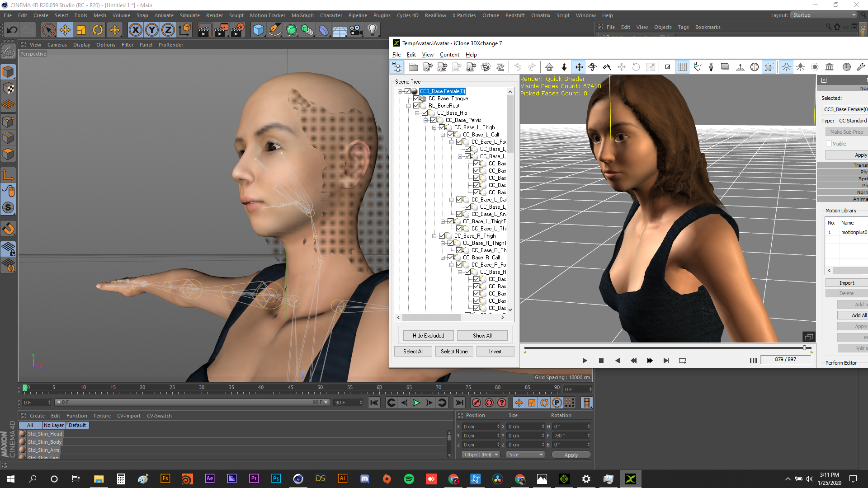Image resolution: width=868 pixels, height=488 pixels.
Task: Click the wrench preferences icon in 3DXchange
Action: pyautogui.click(x=861, y=67)
